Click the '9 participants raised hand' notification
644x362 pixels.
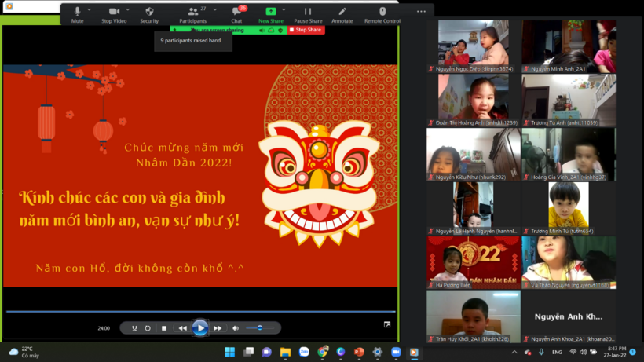pos(193,41)
